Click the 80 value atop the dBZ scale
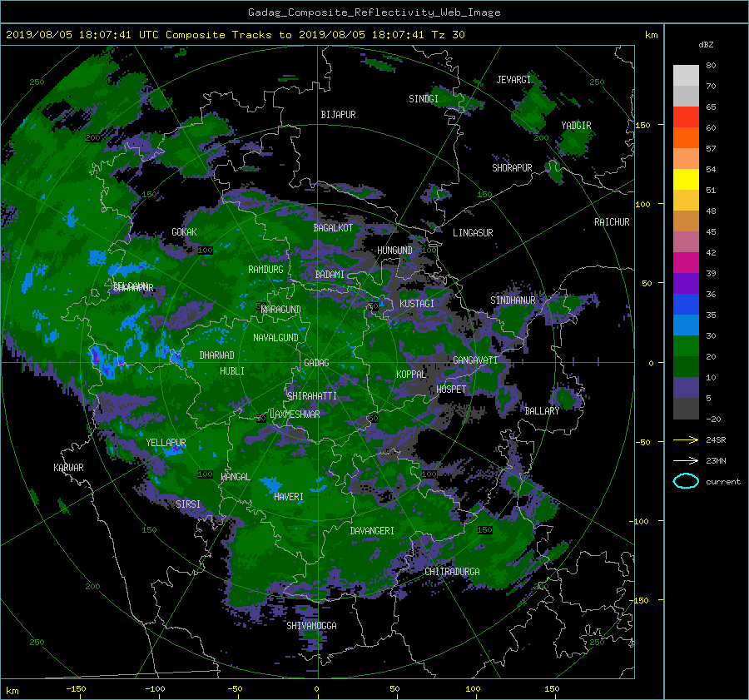 pyautogui.click(x=711, y=66)
